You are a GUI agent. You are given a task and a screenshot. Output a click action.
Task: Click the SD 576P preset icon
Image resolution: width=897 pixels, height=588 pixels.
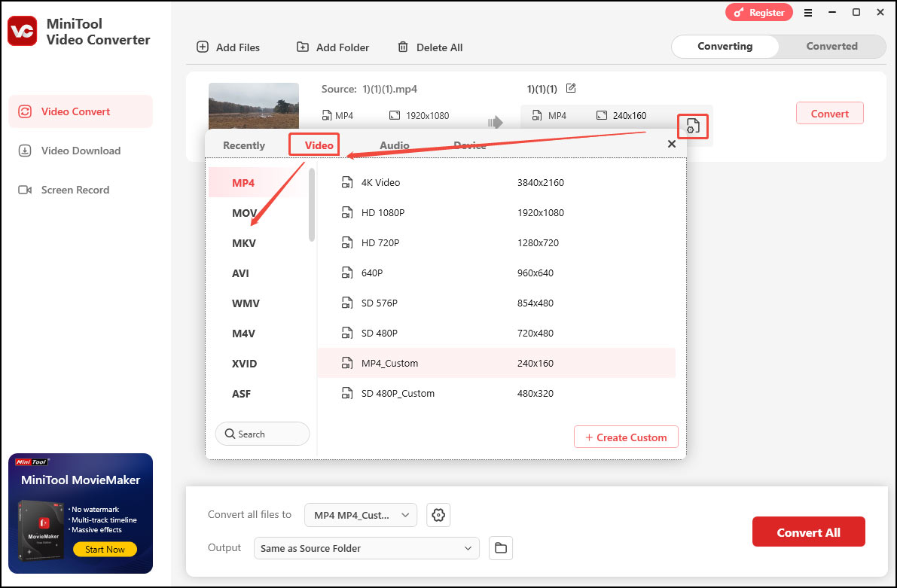[x=347, y=303]
